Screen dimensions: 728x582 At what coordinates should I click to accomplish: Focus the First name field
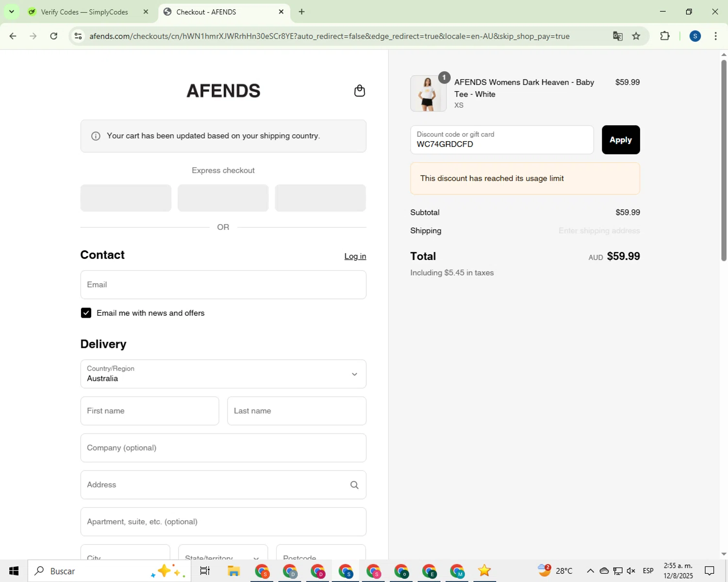(149, 411)
